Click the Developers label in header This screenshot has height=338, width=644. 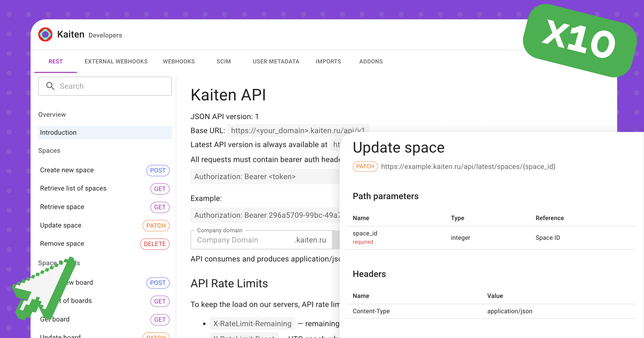105,35
